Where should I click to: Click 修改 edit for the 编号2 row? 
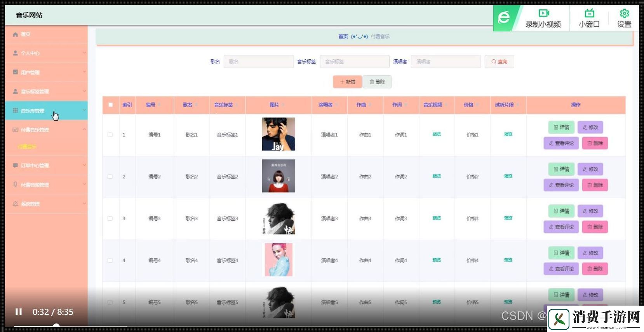590,169
